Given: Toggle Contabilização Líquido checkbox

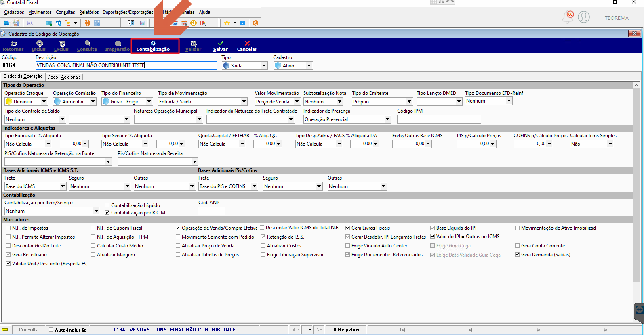Looking at the screenshot, I should [x=107, y=205].
